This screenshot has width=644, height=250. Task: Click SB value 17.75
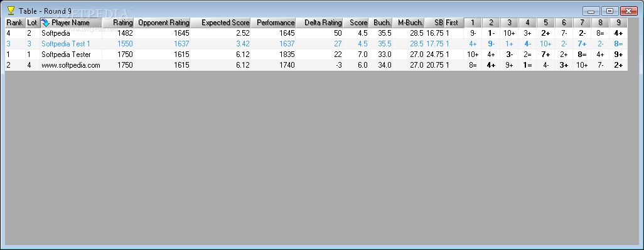click(434, 44)
